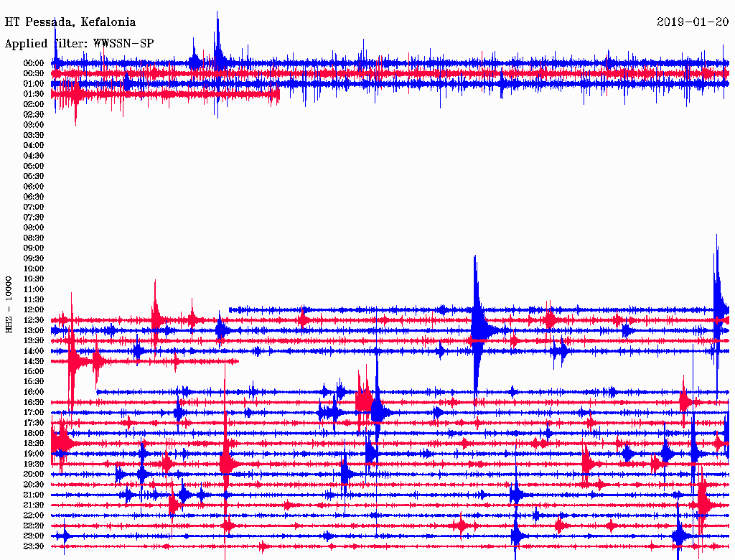Select the 15:30 time label
Image resolution: width=735 pixels, height=560 pixels.
tap(34, 382)
